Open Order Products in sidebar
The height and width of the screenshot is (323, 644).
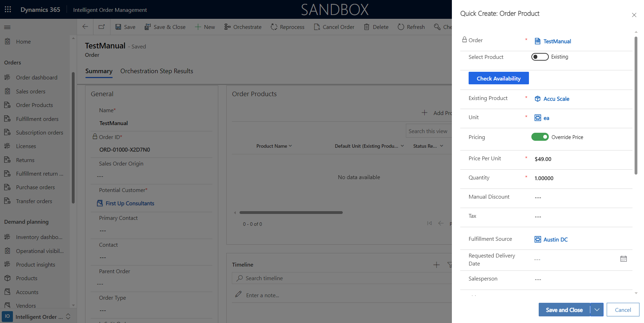[x=35, y=105]
